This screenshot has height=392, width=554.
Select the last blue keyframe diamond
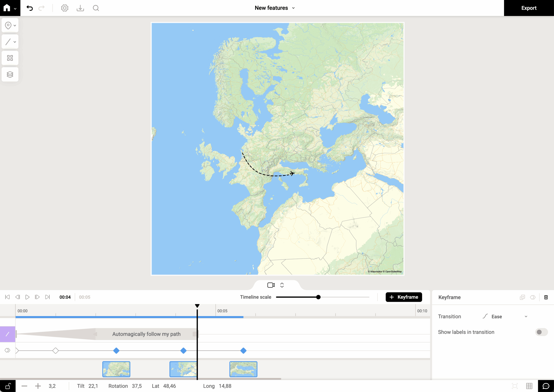pyautogui.click(x=243, y=350)
